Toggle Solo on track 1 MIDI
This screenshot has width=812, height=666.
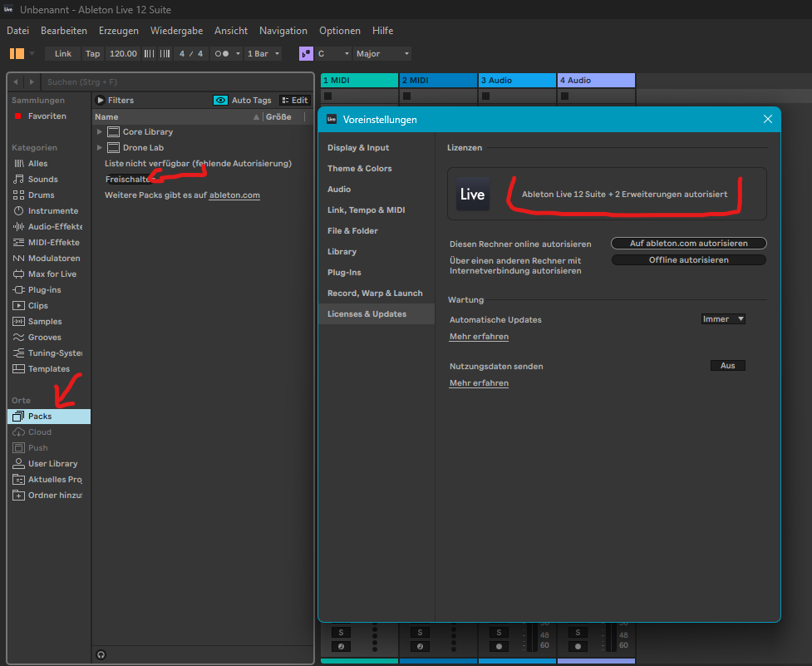pos(341,633)
